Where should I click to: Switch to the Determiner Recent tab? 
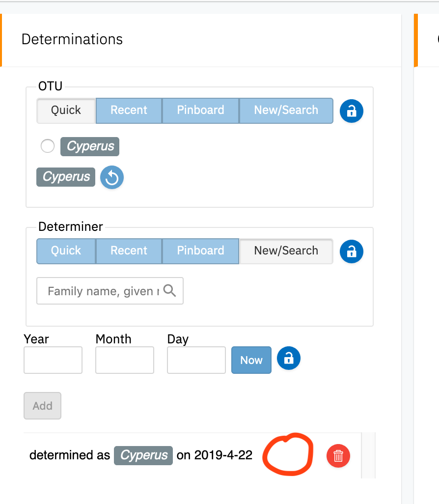coord(129,251)
